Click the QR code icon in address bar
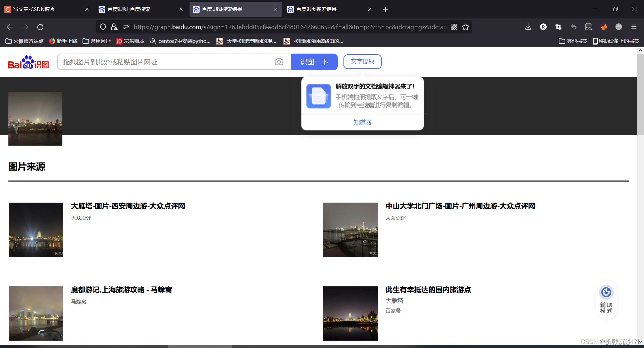The image size is (644, 348). point(454,27)
